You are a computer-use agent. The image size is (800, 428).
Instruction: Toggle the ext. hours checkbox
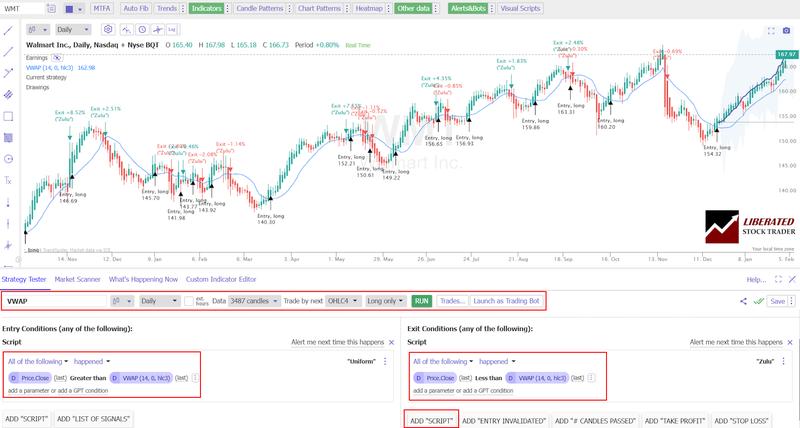pyautogui.click(x=189, y=300)
